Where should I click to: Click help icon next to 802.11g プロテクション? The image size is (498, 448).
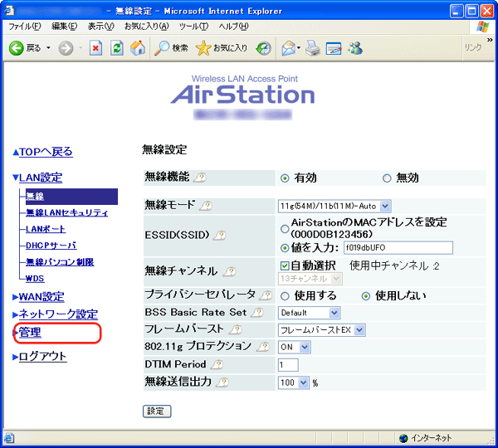click(x=263, y=347)
